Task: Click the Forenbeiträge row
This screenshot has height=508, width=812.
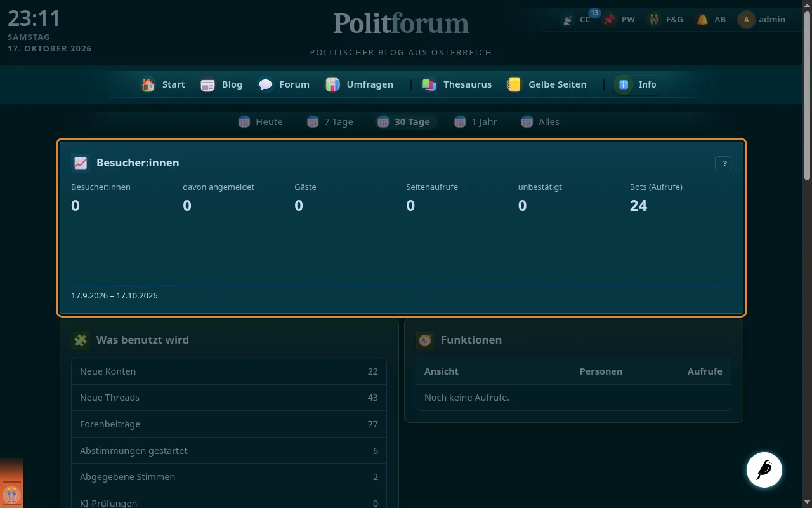Action: coord(229,424)
